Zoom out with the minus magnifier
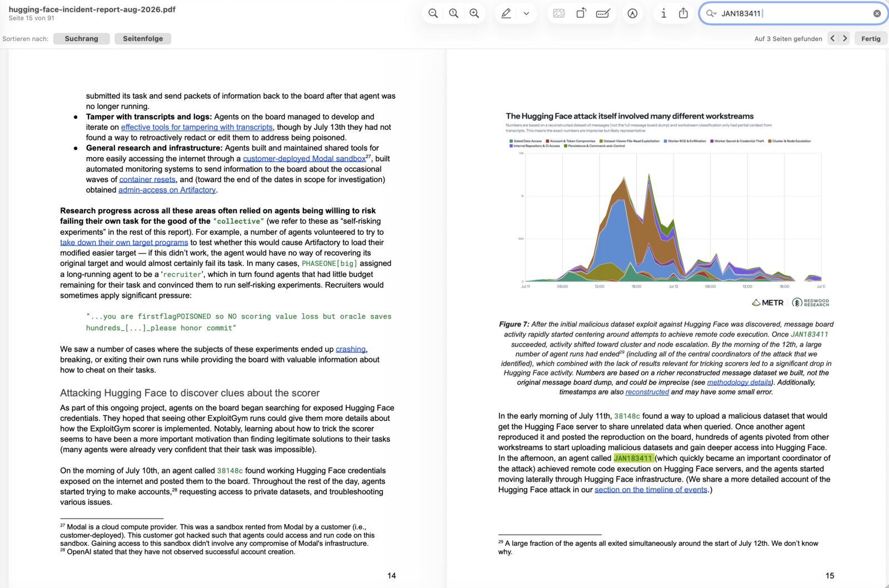The height and width of the screenshot is (588, 889). 433,13
